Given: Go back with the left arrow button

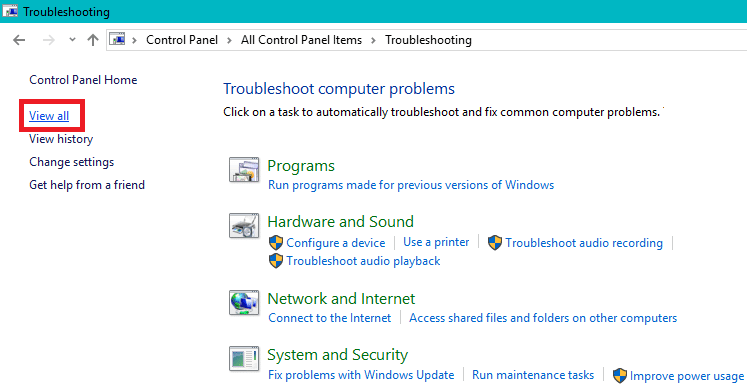Looking at the screenshot, I should click(x=19, y=40).
